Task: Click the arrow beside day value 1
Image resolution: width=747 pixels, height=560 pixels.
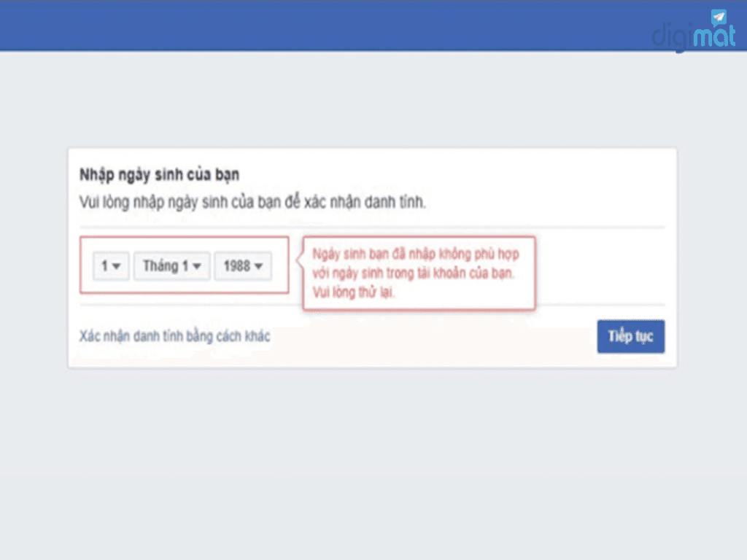Action: click(117, 268)
